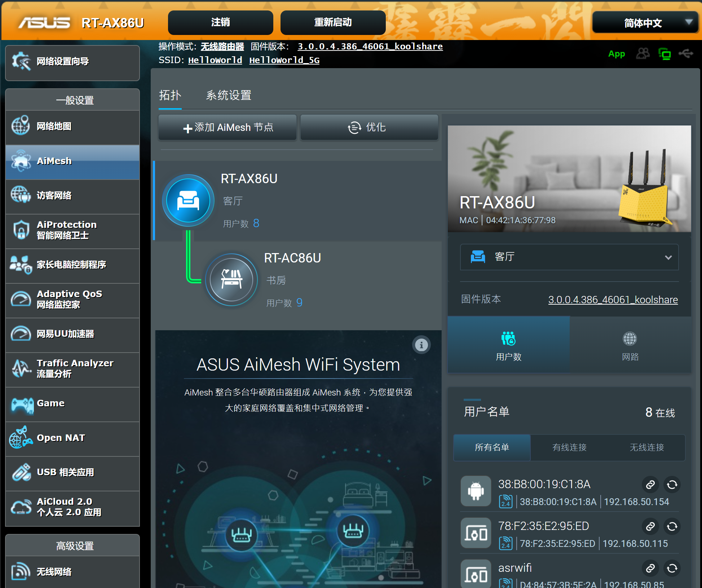The image size is (702, 588).
Task: Open the guest network icon
Action: coord(21,195)
